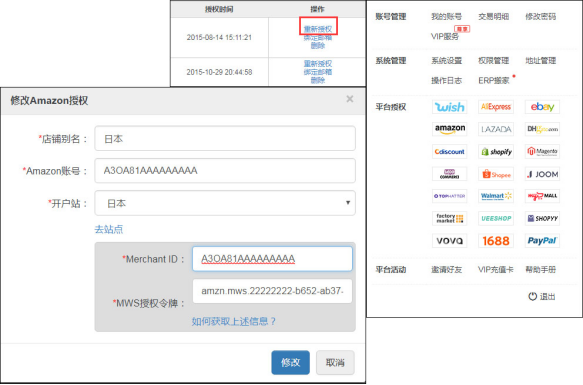Open 系统设置 menu item
Screen dimensions: 583x385
pyautogui.click(x=446, y=61)
